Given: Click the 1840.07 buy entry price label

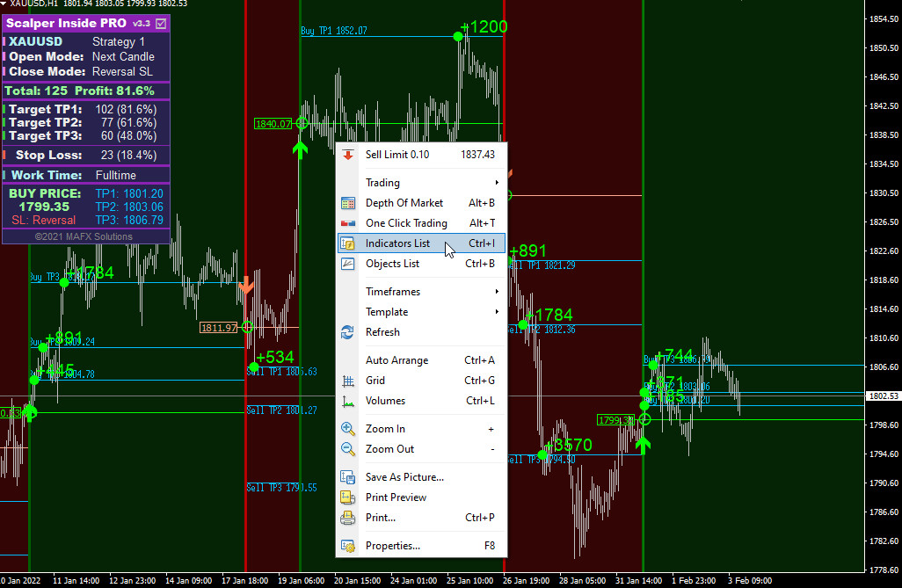Looking at the screenshot, I should tap(273, 124).
